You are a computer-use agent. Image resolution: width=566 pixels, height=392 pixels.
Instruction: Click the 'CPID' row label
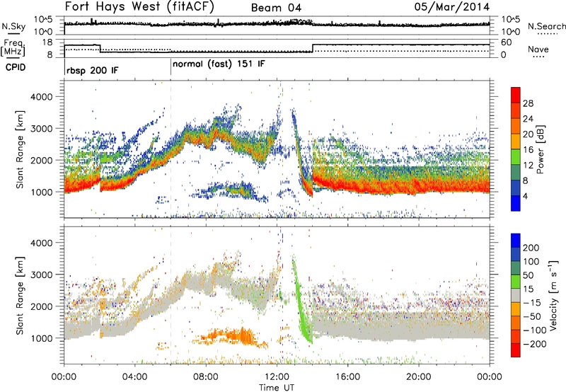[16, 67]
